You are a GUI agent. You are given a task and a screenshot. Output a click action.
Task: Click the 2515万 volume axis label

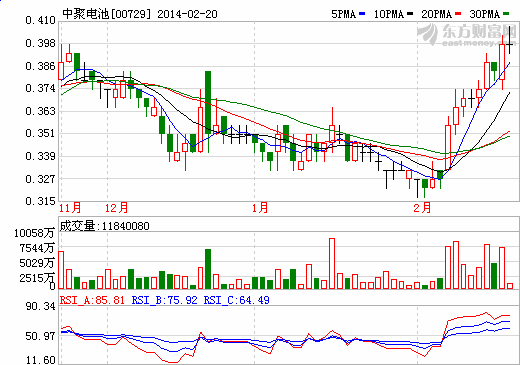37,278
